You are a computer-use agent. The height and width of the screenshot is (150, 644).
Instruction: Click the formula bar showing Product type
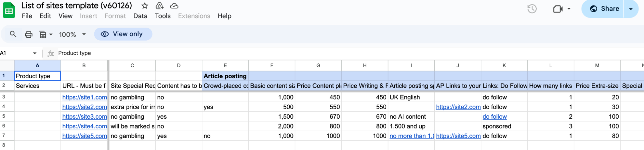point(193,53)
